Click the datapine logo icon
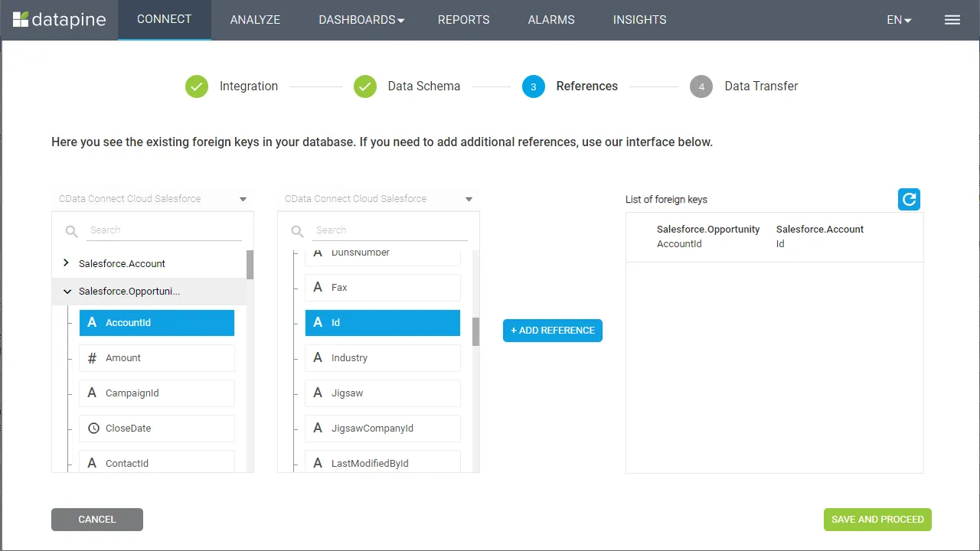Screen dimensions: 980x551 21,20
